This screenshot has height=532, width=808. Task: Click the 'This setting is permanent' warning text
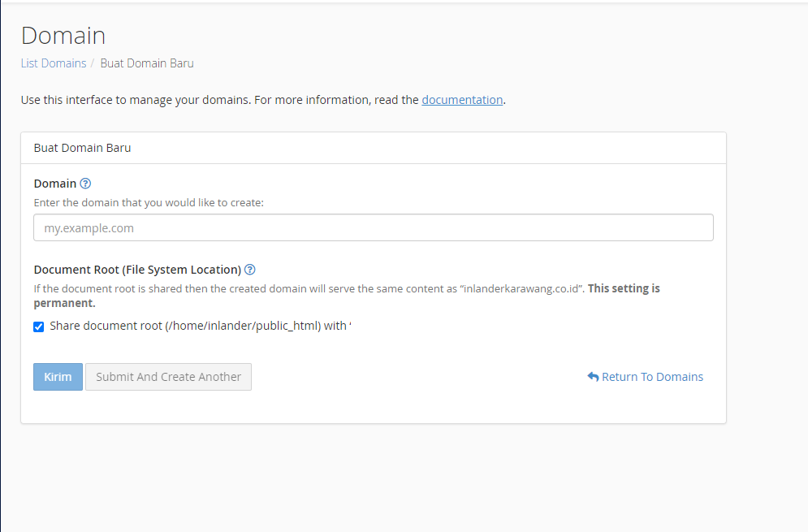(x=347, y=296)
